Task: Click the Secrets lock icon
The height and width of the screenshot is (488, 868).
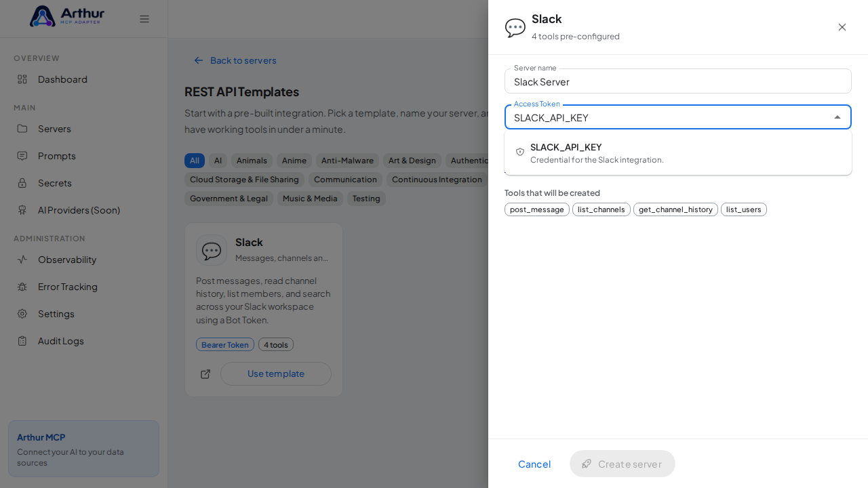Action: click(x=22, y=183)
